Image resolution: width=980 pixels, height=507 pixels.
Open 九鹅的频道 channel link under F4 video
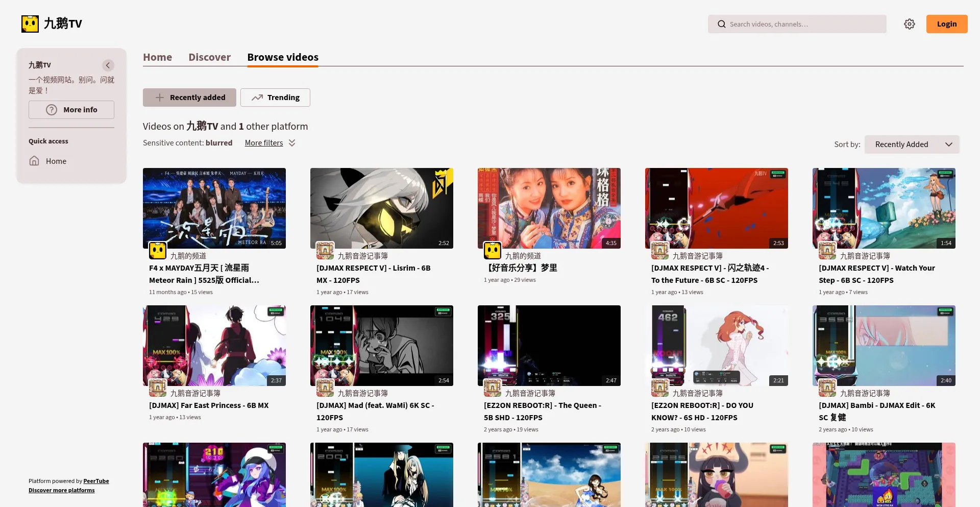(188, 256)
